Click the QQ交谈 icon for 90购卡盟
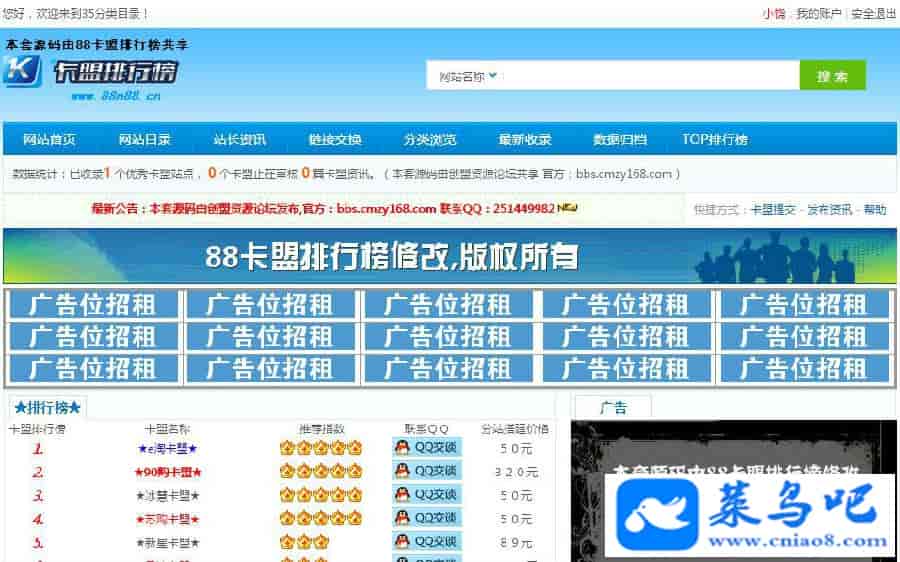900x562 pixels. coord(426,471)
